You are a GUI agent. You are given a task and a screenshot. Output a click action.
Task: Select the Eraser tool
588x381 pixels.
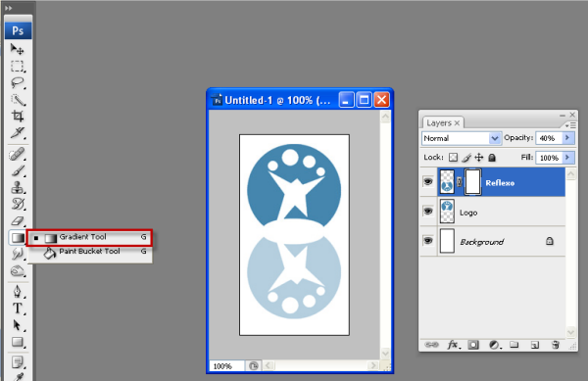click(18, 220)
